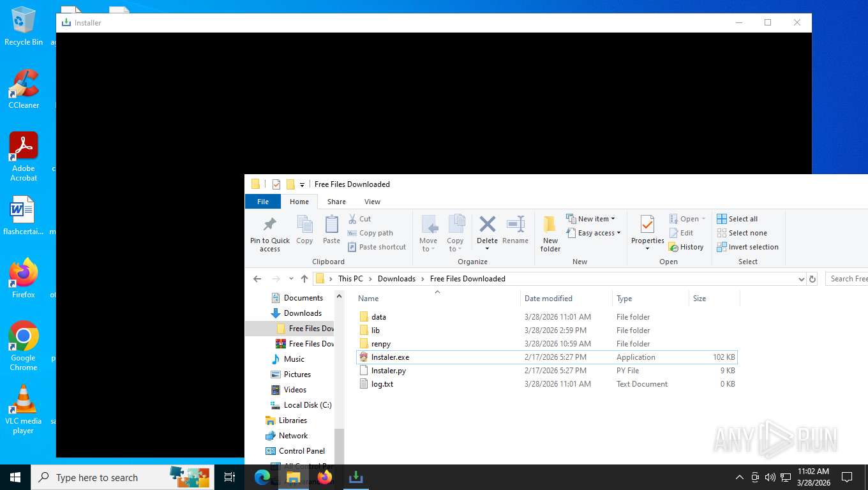
Task: Click Select all in ribbon
Action: click(x=737, y=219)
